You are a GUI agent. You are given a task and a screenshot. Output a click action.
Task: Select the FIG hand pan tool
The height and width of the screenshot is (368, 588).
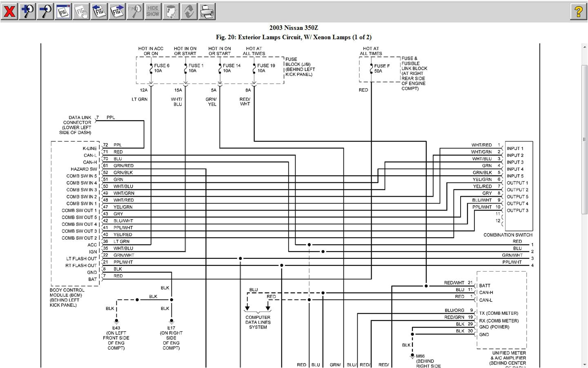(81, 11)
